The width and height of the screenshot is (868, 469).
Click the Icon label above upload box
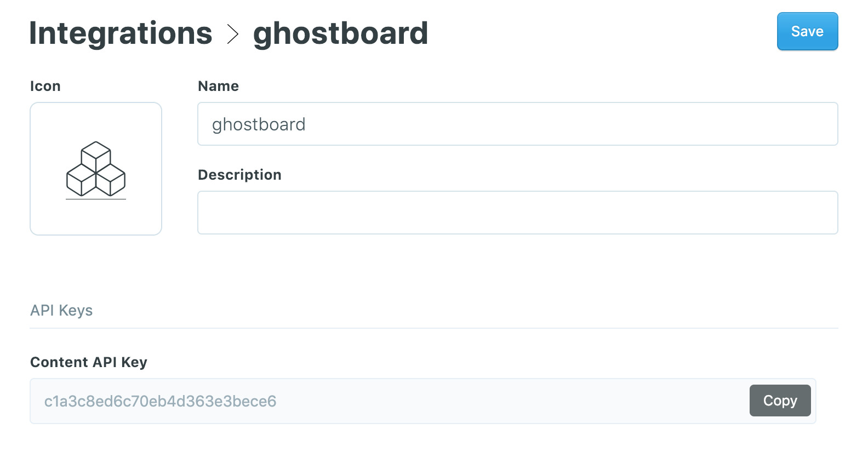coord(45,86)
